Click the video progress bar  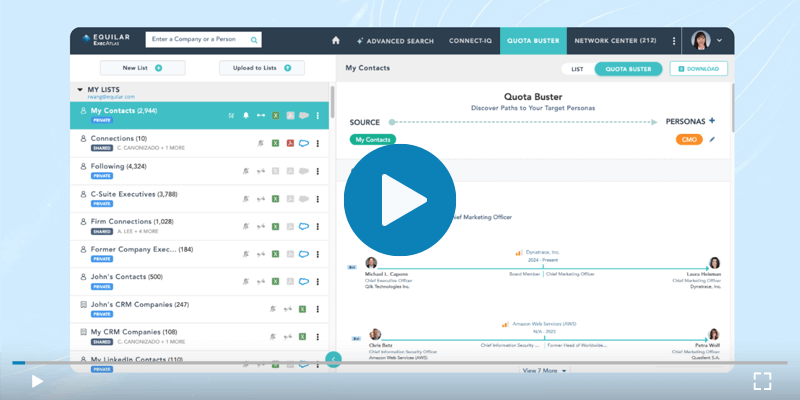point(400,362)
